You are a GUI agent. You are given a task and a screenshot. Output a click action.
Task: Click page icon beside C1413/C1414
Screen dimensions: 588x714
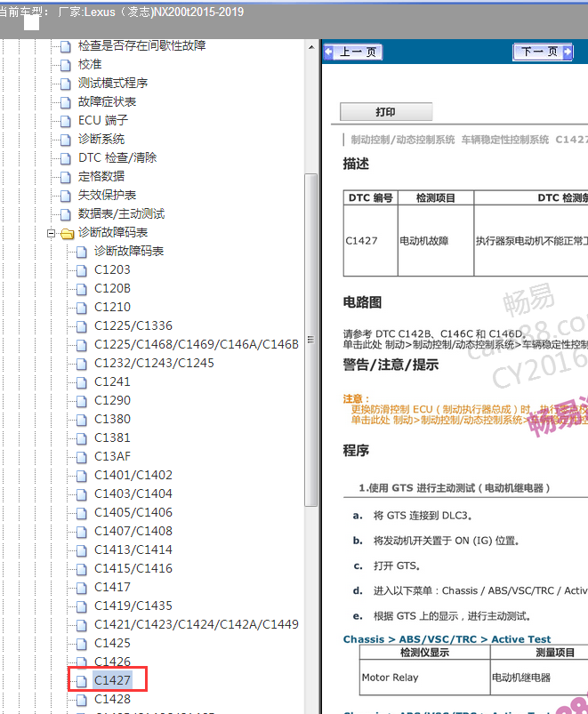coord(82,550)
